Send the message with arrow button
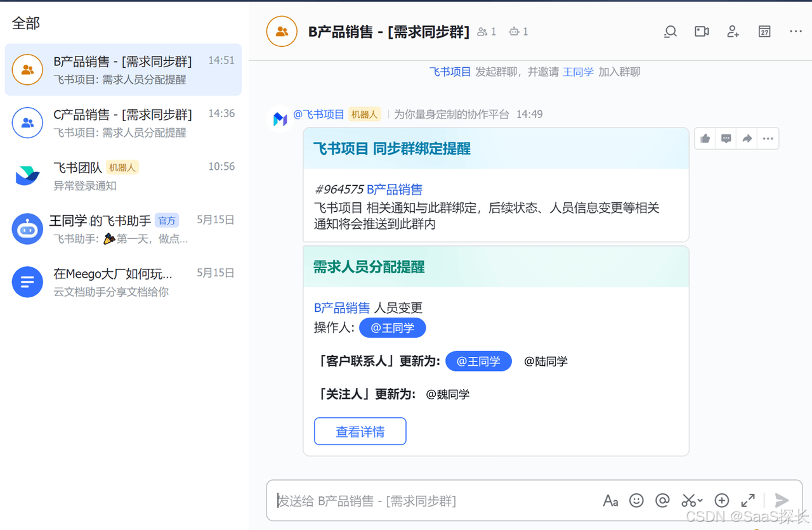The width and height of the screenshot is (812, 530). (782, 501)
